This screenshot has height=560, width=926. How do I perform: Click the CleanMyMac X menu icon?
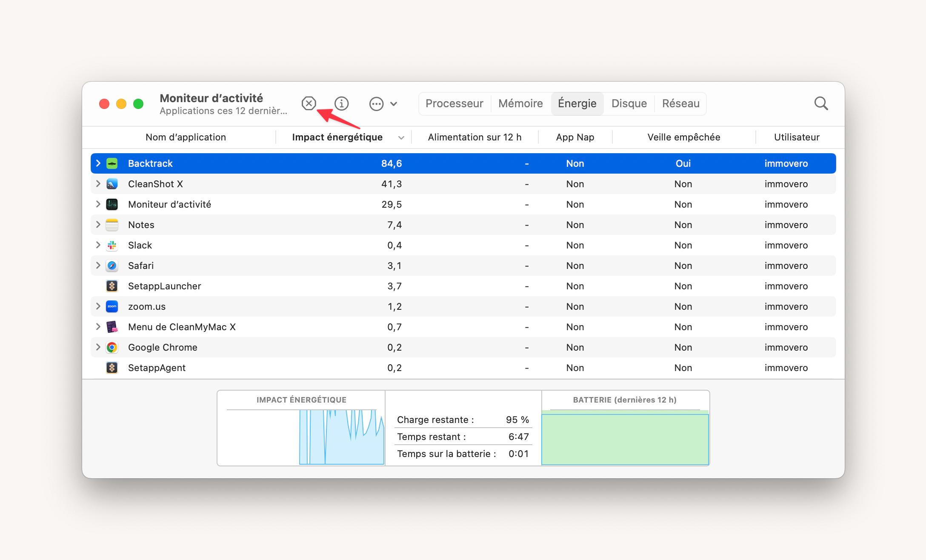pyautogui.click(x=112, y=327)
